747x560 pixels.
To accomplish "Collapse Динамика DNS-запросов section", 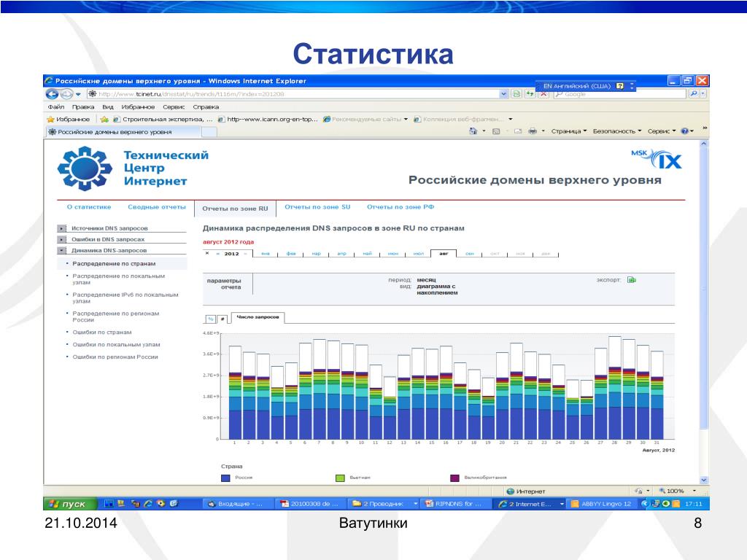I will click(62, 251).
